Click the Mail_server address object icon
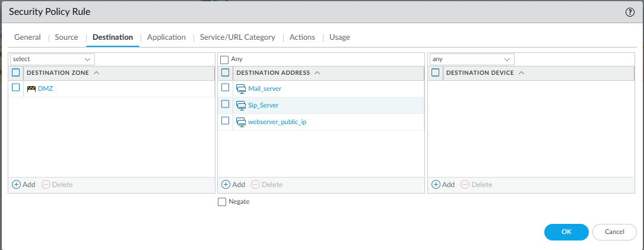This screenshot has height=250, width=644. coord(241,88)
